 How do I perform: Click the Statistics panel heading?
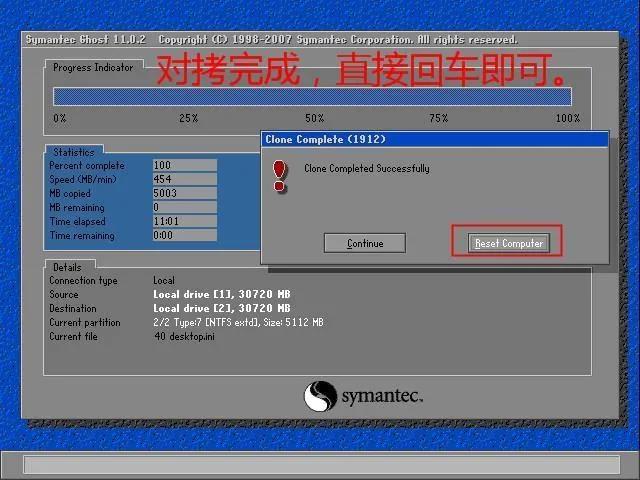74,153
